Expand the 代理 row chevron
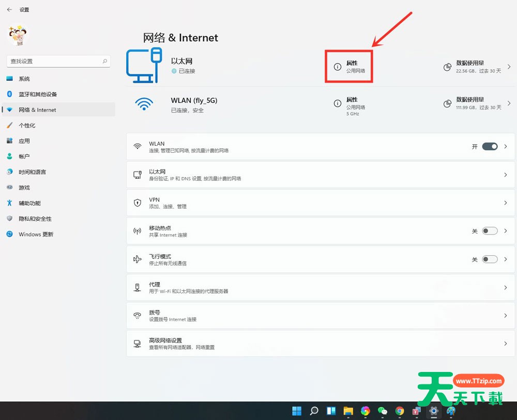The width and height of the screenshot is (517, 420). [x=506, y=288]
